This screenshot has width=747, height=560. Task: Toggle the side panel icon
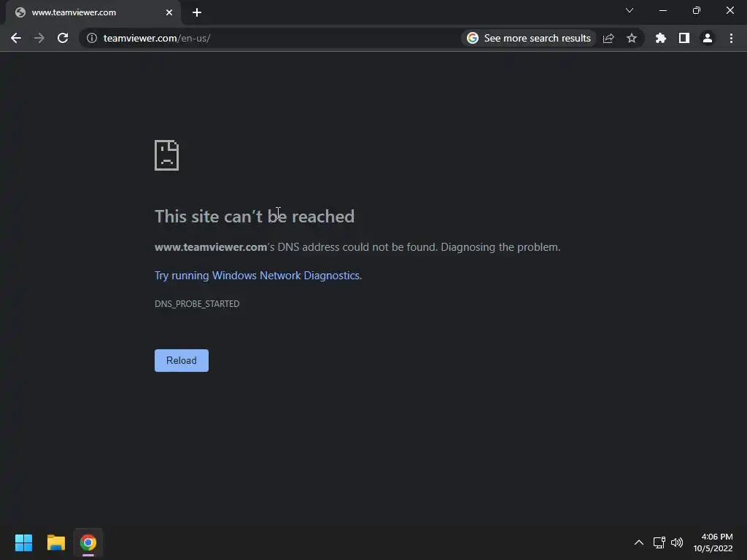684,38
